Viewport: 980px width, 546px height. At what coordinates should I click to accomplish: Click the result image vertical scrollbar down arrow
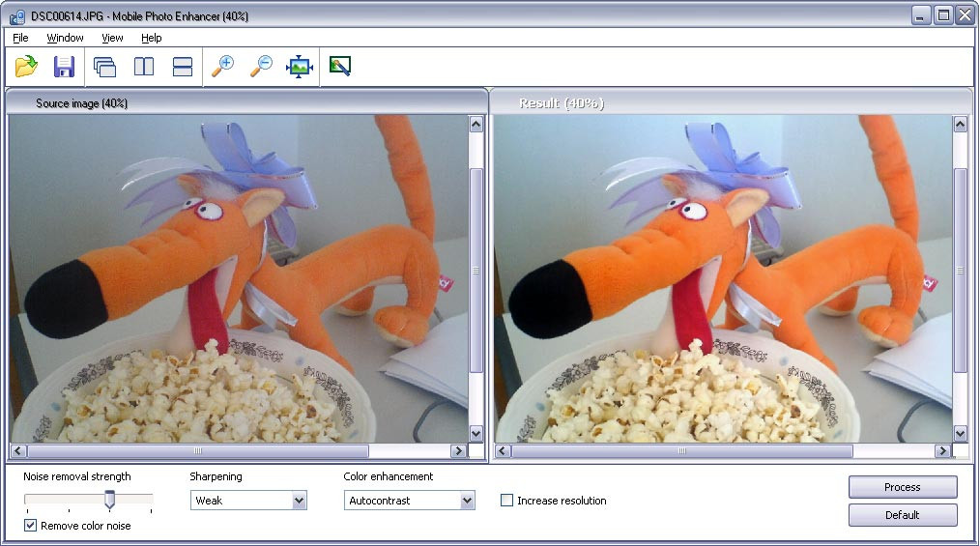tap(961, 433)
